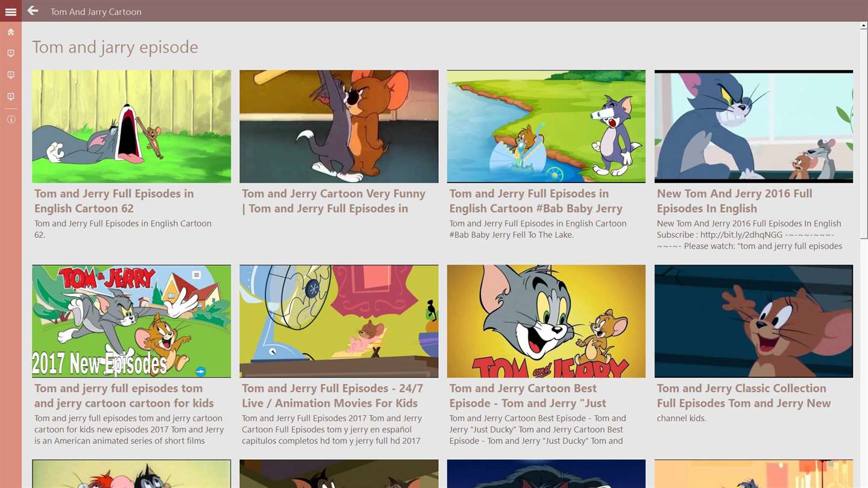Open New Tom And Jerry 2016 title link
Screen dimensions: 868x488
734,201
